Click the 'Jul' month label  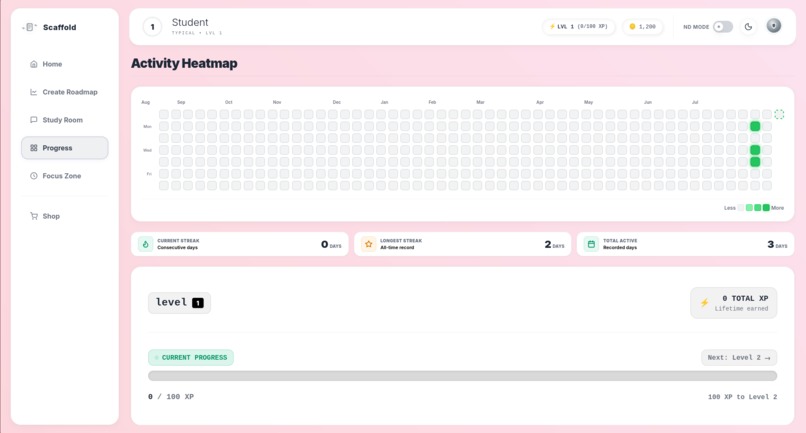coord(695,102)
